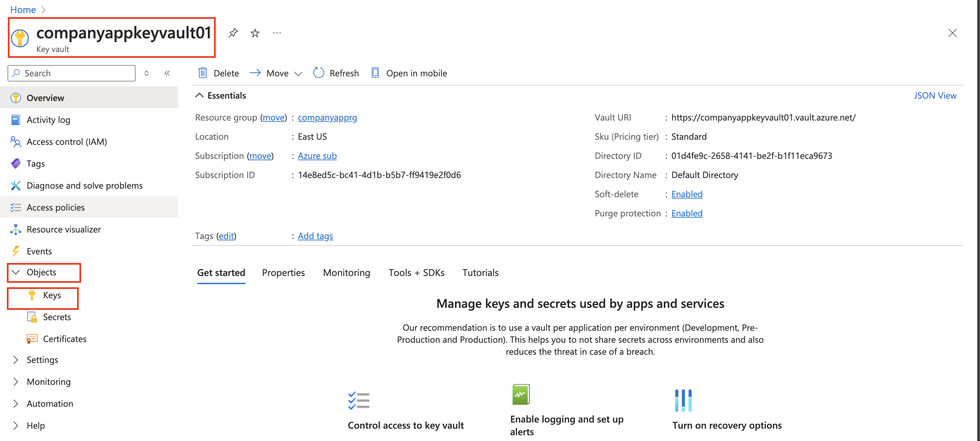Click the Home breadcrumb link
This screenshot has width=980, height=441.
pyautogui.click(x=23, y=10)
